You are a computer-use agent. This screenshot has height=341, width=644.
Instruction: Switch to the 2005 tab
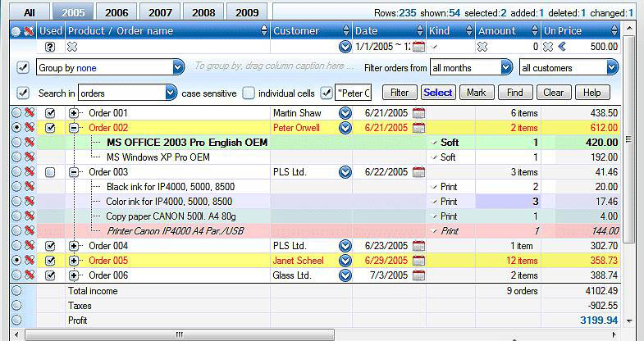tap(73, 12)
